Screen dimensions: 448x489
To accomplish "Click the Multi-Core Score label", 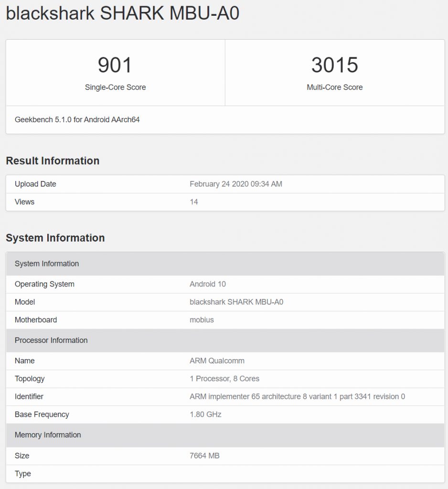I will (334, 87).
